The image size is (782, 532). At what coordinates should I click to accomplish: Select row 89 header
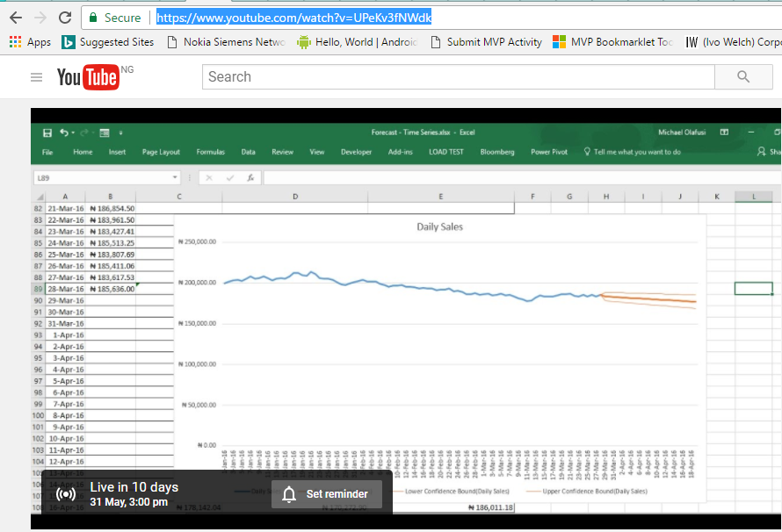(39, 289)
